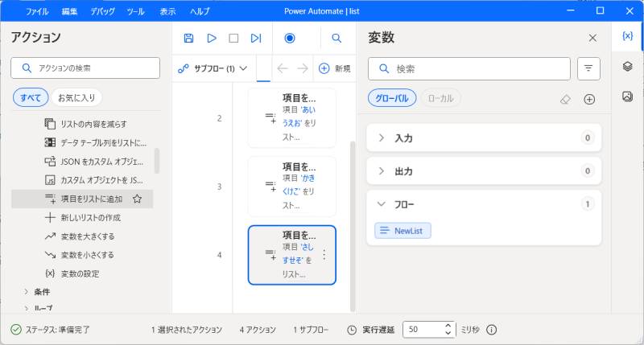
Task: Select the 変数を大きくする action
Action: [x=82, y=236]
